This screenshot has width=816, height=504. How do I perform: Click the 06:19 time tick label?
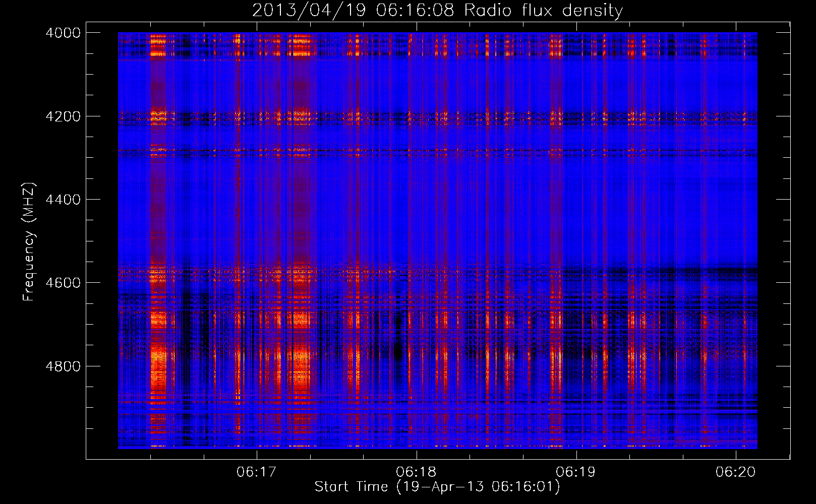tap(575, 472)
